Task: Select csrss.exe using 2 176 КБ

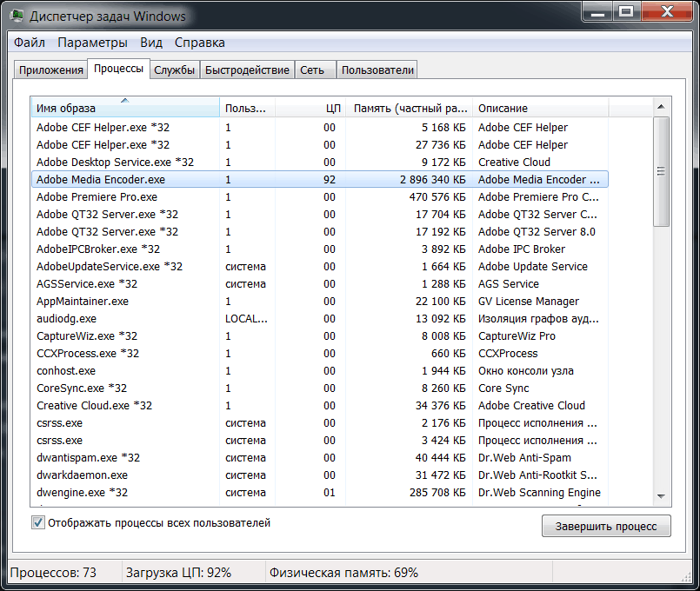Action: [320, 423]
